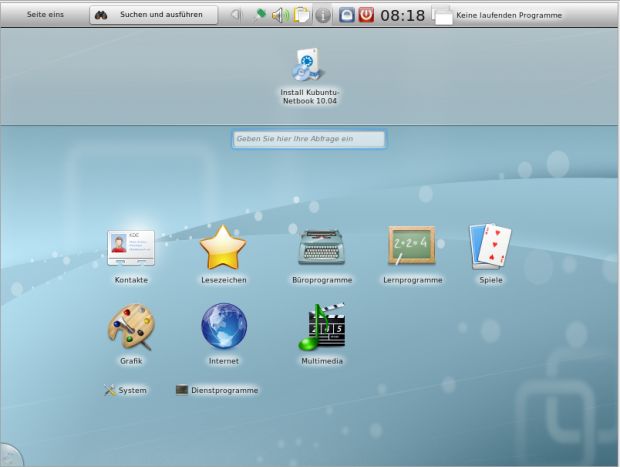
Task: Open the Internet globe icon
Action: (x=224, y=326)
